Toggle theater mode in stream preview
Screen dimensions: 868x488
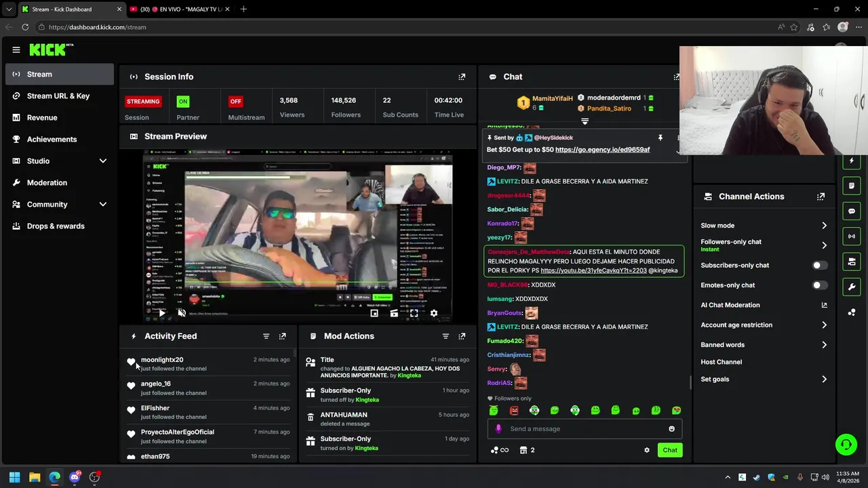coord(394,313)
